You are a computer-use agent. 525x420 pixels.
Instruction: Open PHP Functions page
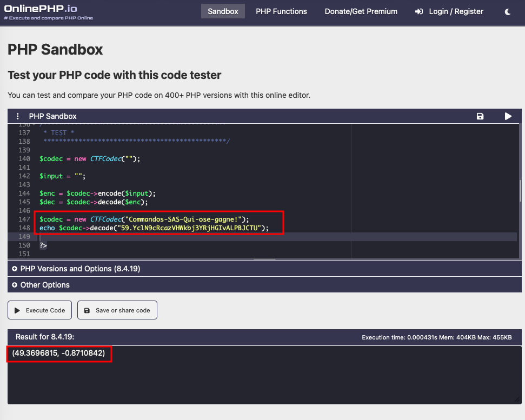(x=281, y=11)
